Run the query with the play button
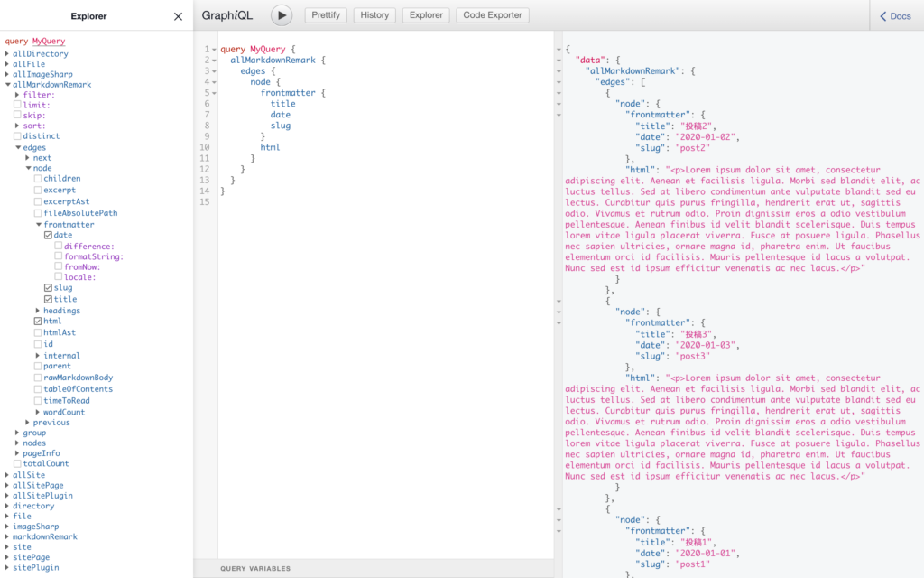 point(282,15)
